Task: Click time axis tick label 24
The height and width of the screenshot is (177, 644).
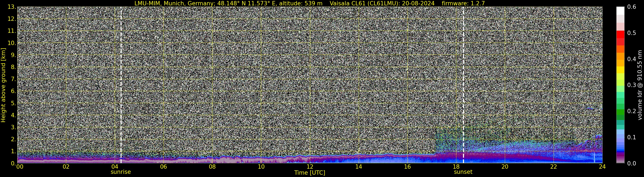Action: [602, 167]
